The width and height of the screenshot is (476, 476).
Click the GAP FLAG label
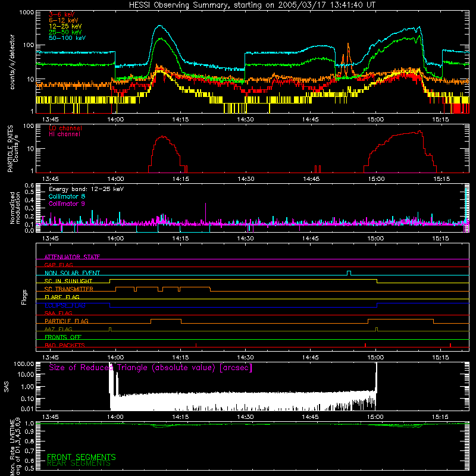pos(58,265)
